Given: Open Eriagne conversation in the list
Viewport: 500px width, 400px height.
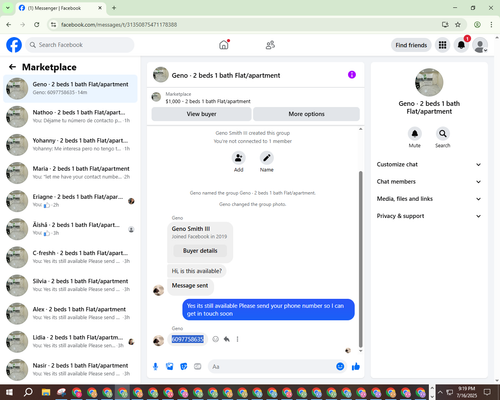Looking at the screenshot, I should pyautogui.click(x=70, y=201).
